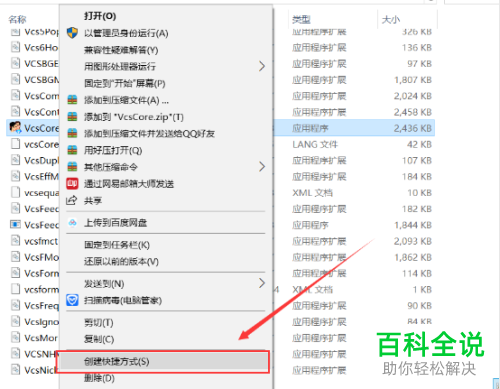Select 添加到 "VcsCore.zip"(T)

134,117
